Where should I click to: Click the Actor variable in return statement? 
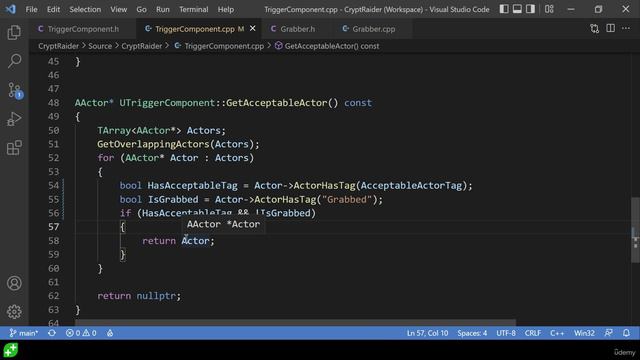[x=195, y=241]
